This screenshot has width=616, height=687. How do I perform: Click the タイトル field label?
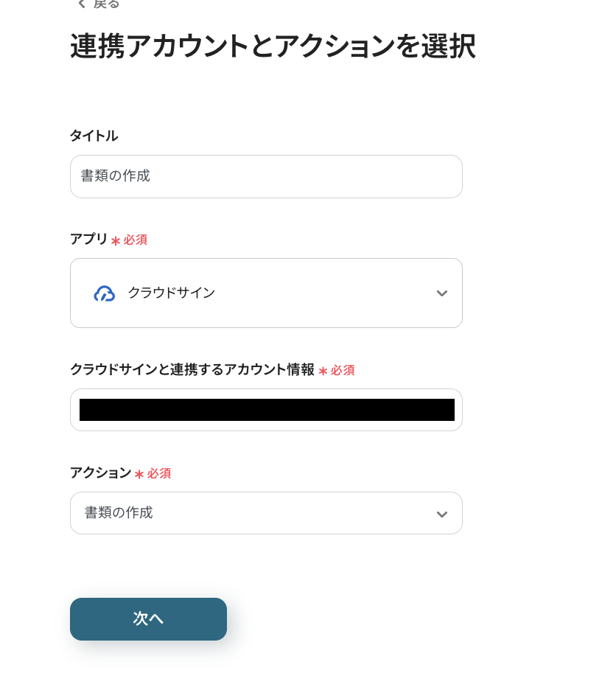tap(94, 136)
